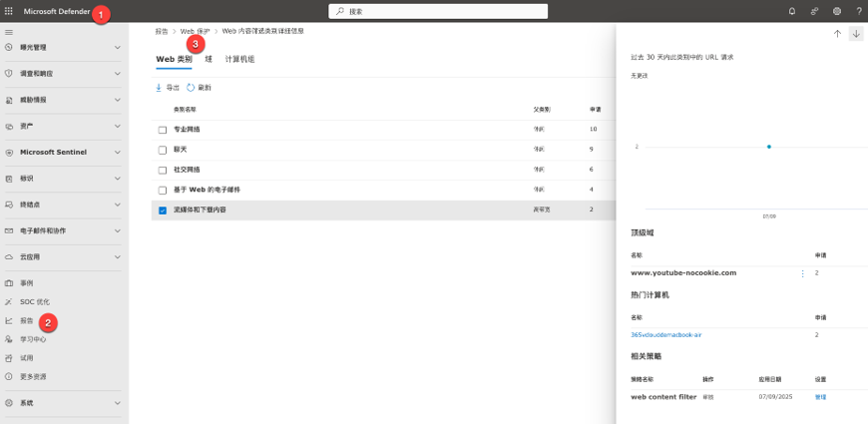The image size is (868, 424).
Task: Check the 聊天 row checkbox
Action: [163, 150]
